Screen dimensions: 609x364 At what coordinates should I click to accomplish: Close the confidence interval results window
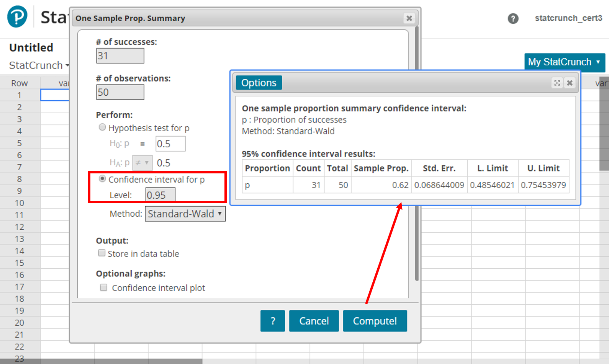pyautogui.click(x=570, y=83)
